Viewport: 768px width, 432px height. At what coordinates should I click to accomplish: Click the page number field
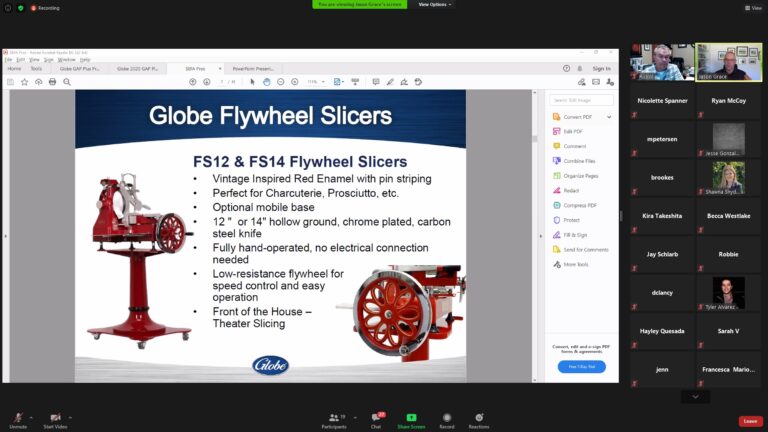coord(222,82)
